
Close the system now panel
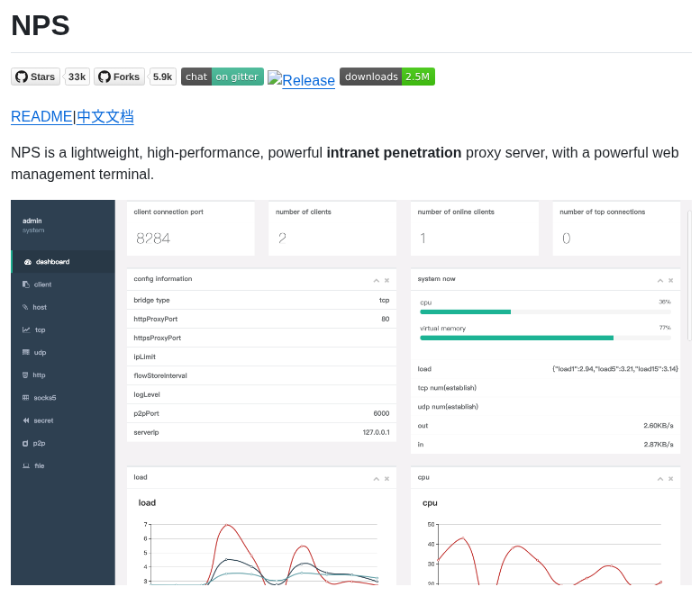671,281
